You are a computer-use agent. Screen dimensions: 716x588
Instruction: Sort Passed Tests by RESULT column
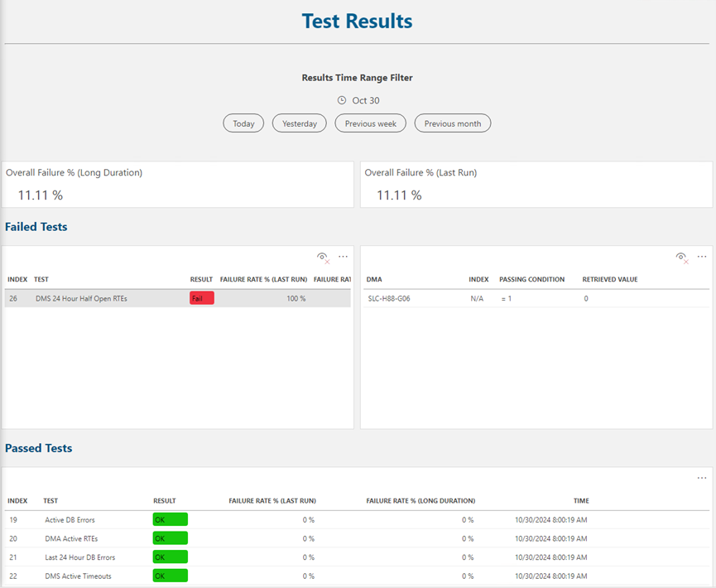point(165,501)
